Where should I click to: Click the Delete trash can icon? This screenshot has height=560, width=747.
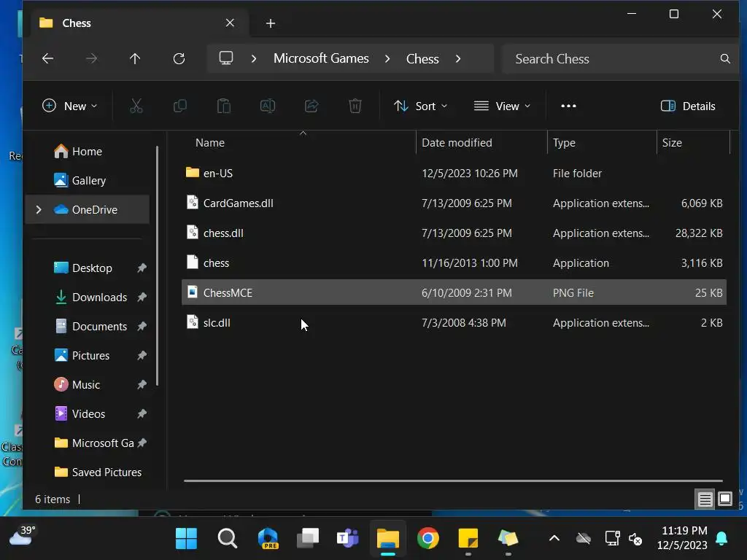pos(355,106)
